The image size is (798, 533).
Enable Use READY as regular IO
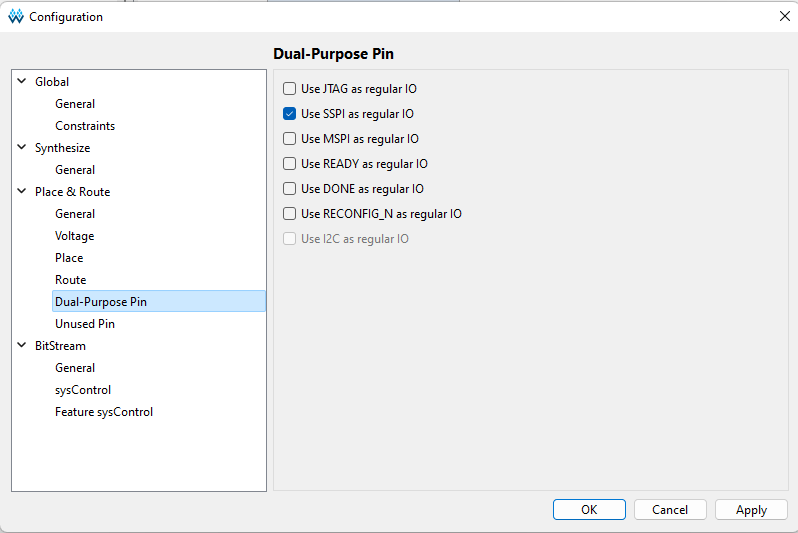290,163
